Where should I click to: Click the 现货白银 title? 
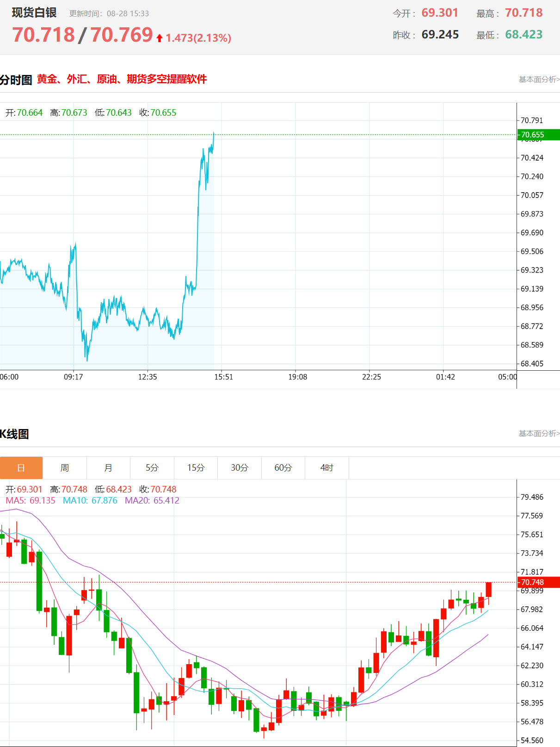coord(34,12)
